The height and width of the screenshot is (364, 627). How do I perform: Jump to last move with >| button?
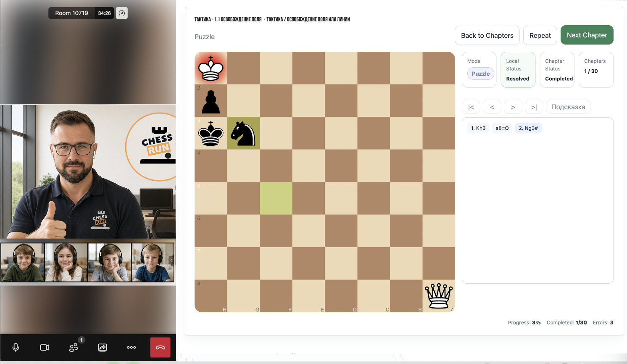click(x=534, y=107)
